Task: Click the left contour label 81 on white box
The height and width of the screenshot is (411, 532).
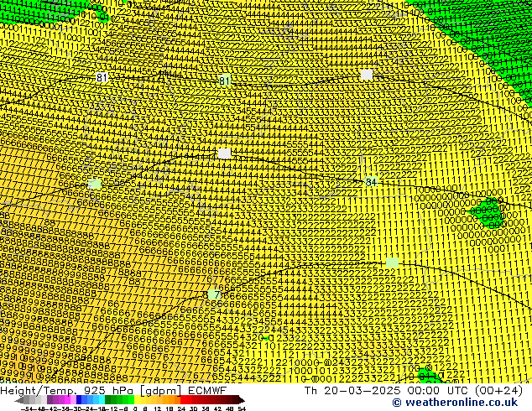Action: (x=102, y=78)
